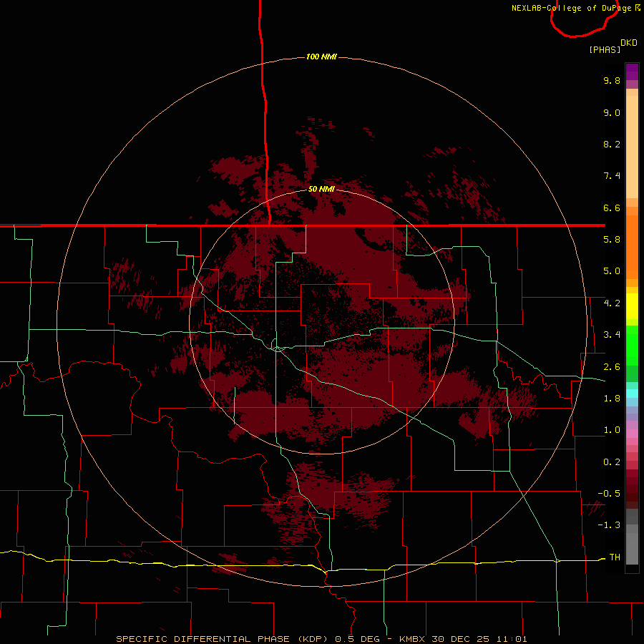This screenshot has height=644, width=644.
Task: Click the "KMBX" station ID in the caption
Action: [x=413, y=639]
